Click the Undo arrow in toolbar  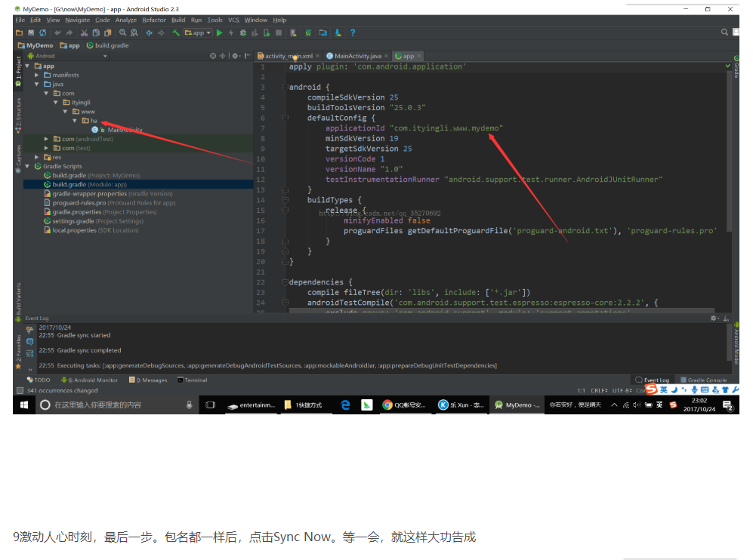pos(57,33)
